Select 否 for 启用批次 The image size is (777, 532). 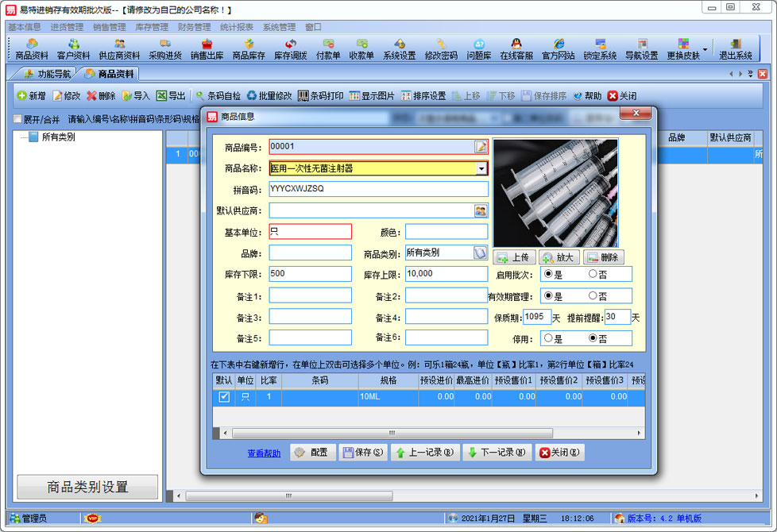(593, 274)
